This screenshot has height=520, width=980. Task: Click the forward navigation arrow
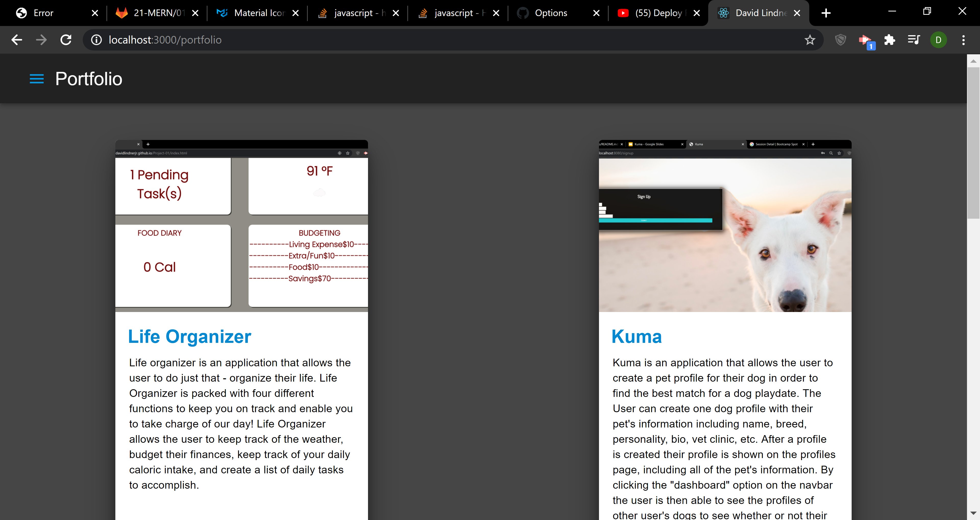coord(41,40)
